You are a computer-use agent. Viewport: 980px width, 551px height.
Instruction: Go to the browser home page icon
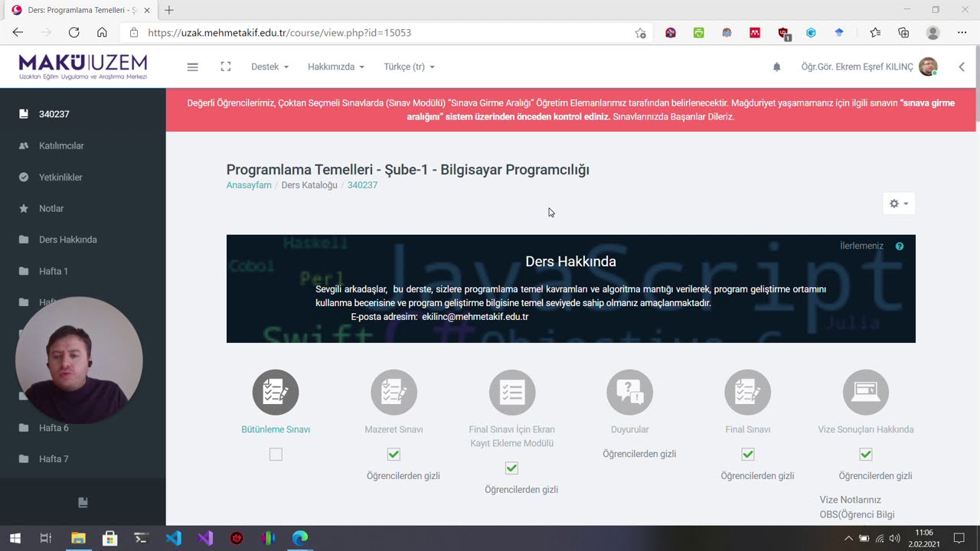tap(102, 32)
